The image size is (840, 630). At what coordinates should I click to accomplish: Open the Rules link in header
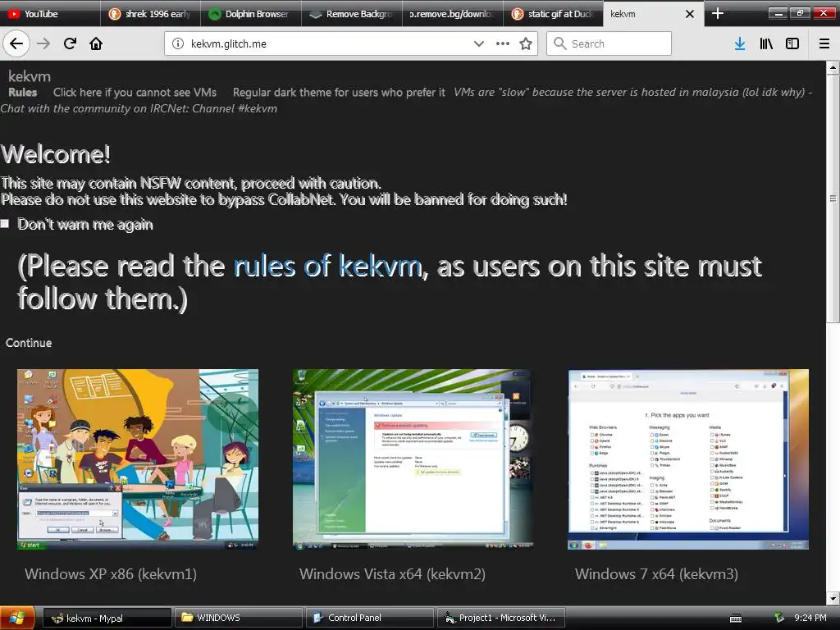[22, 92]
